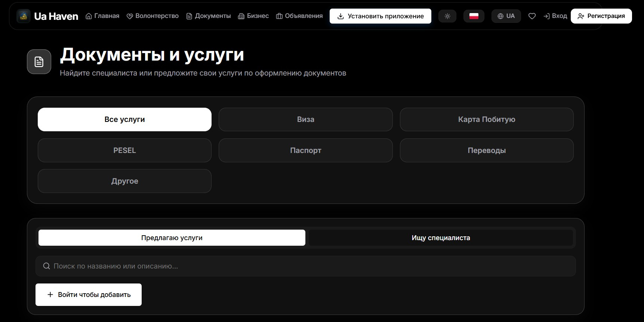The height and width of the screenshot is (322, 644).
Task: Click the Регистрация button
Action: (601, 16)
